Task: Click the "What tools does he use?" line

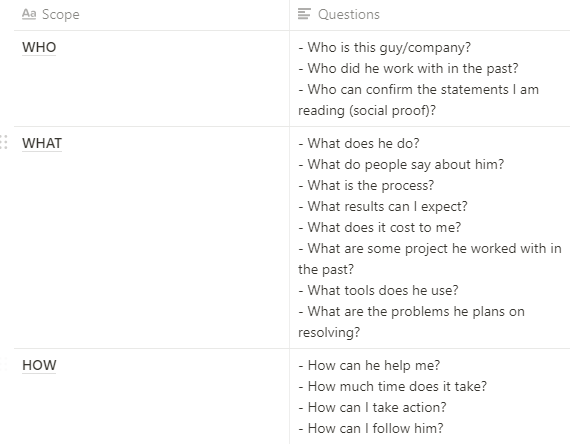Action: point(378,290)
